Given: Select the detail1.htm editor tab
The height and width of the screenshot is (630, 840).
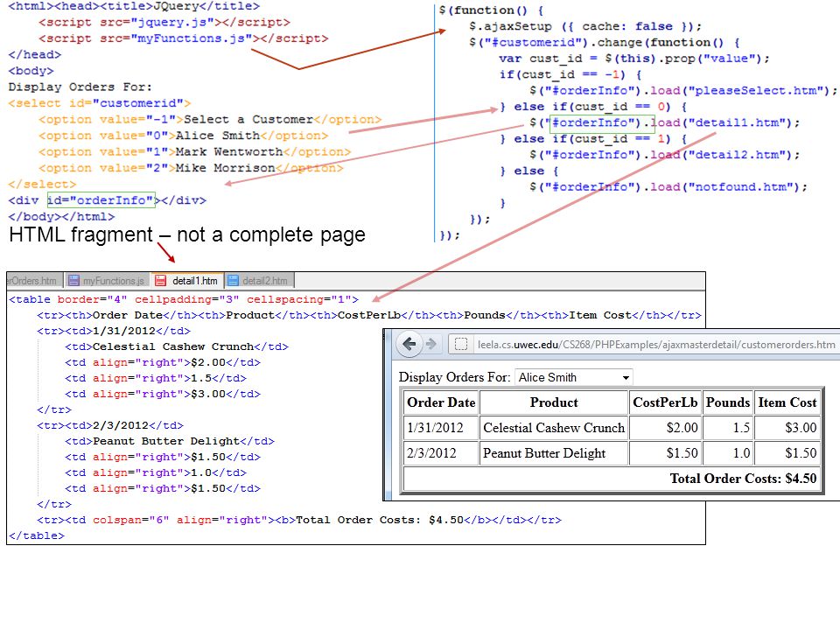Looking at the screenshot, I should 188,280.
